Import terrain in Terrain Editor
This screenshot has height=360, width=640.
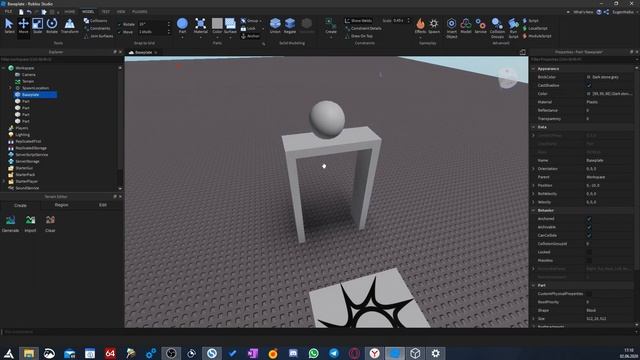click(30, 223)
